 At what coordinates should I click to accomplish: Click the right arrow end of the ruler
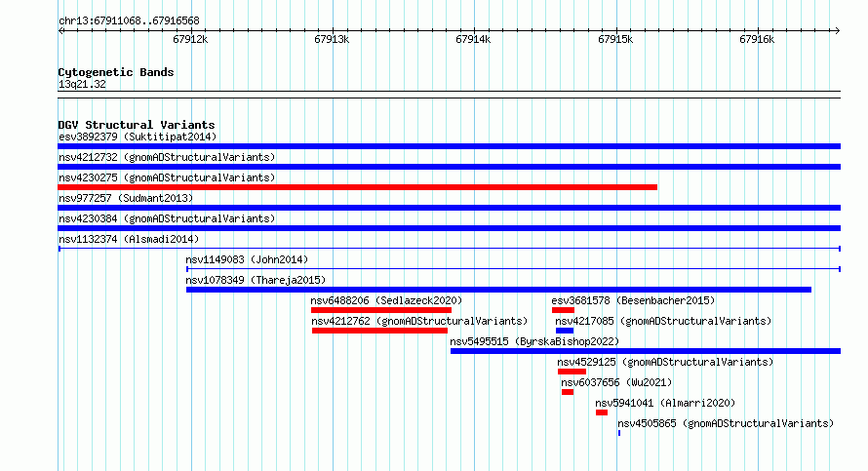coord(838,30)
